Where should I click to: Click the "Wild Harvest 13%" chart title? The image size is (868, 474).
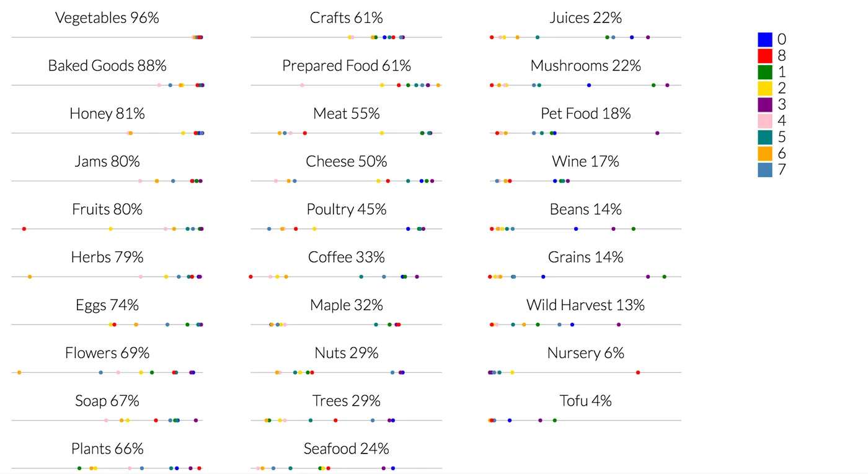[x=586, y=305]
